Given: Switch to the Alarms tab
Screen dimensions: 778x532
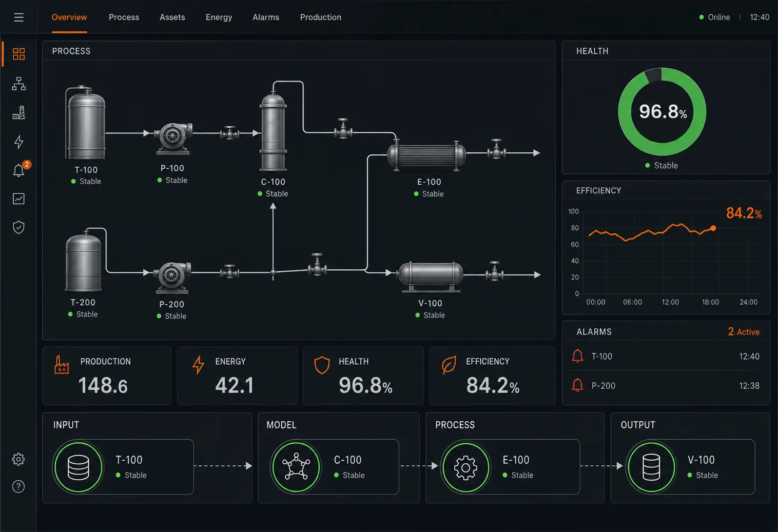Looking at the screenshot, I should point(266,17).
